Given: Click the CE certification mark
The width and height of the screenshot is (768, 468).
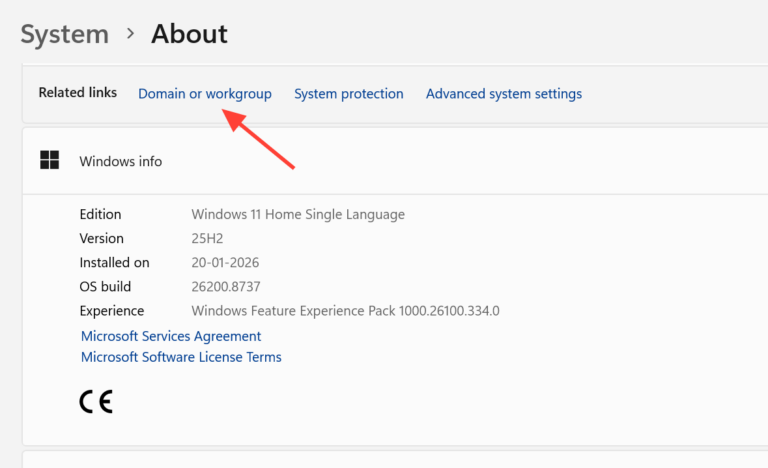Looking at the screenshot, I should (96, 402).
